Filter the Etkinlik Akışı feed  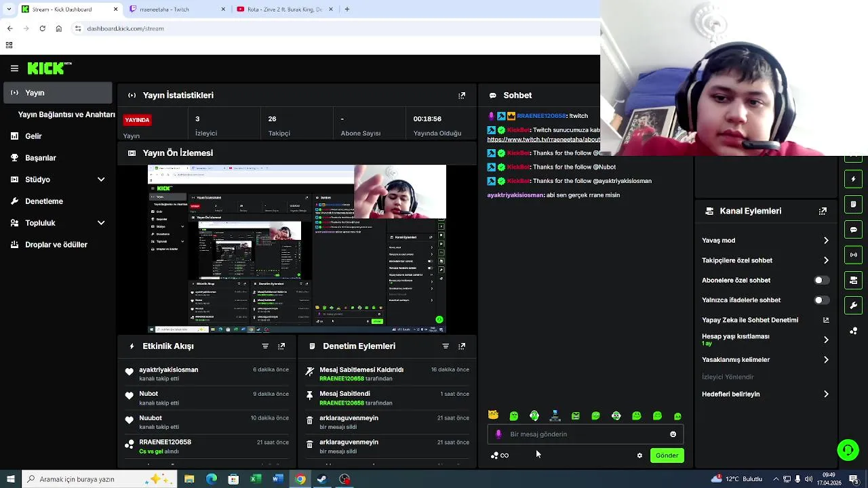(265, 346)
